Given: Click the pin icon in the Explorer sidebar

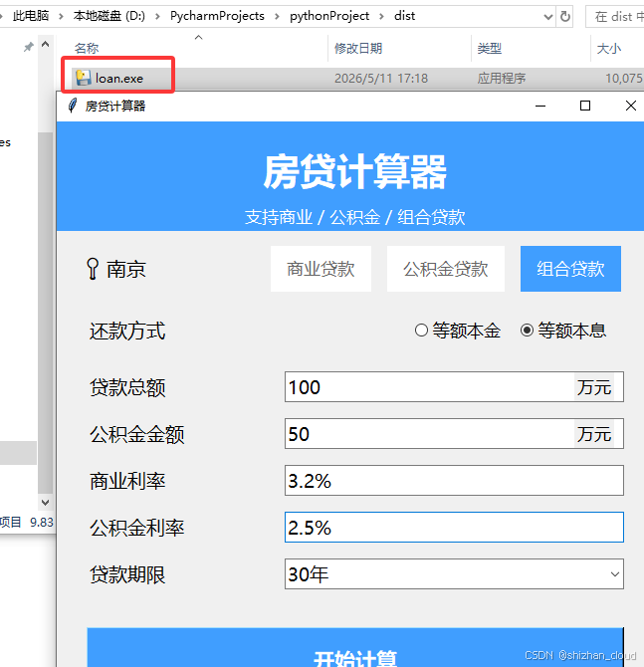Looking at the screenshot, I should (28, 47).
